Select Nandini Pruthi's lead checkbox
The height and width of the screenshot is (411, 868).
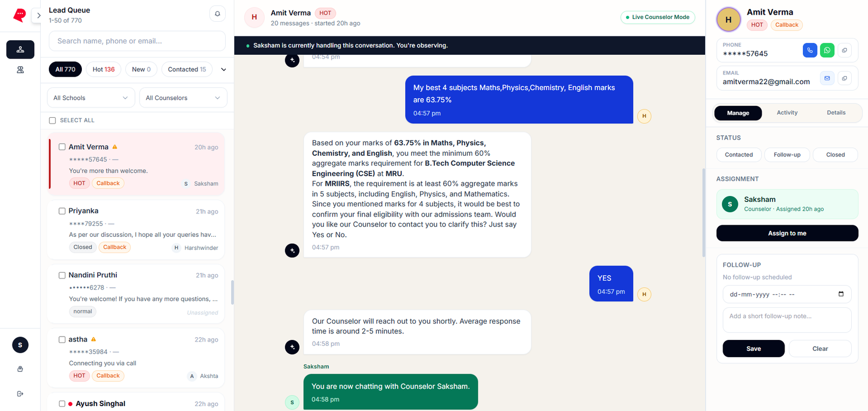pyautogui.click(x=62, y=275)
